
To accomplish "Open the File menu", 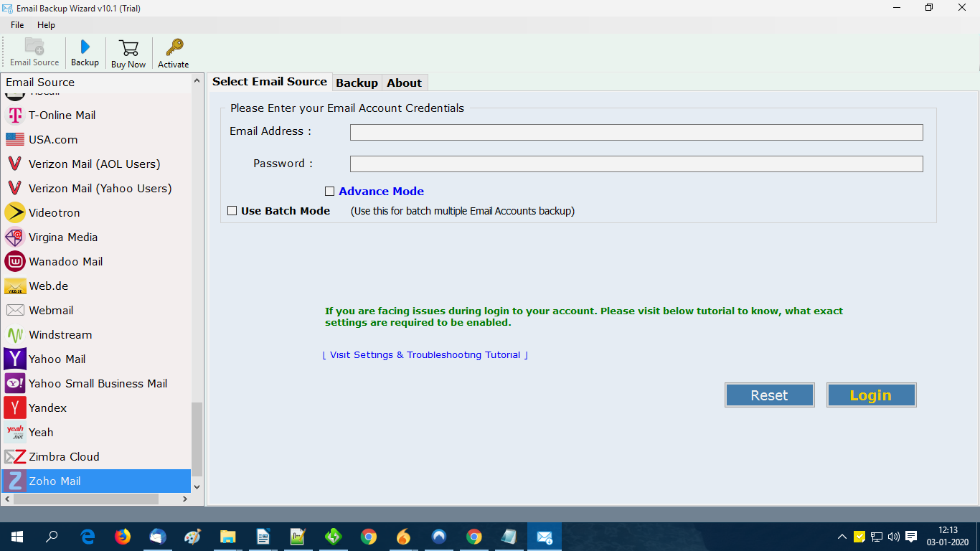I will pos(17,25).
